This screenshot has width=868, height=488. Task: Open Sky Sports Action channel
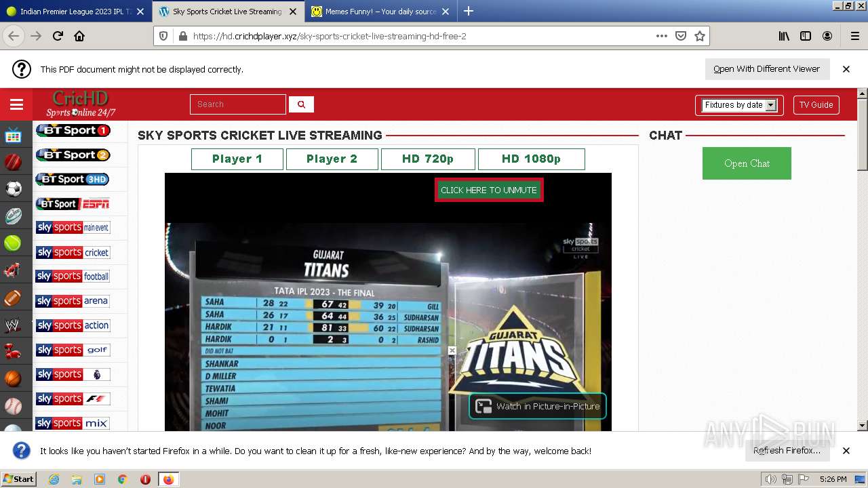(73, 325)
